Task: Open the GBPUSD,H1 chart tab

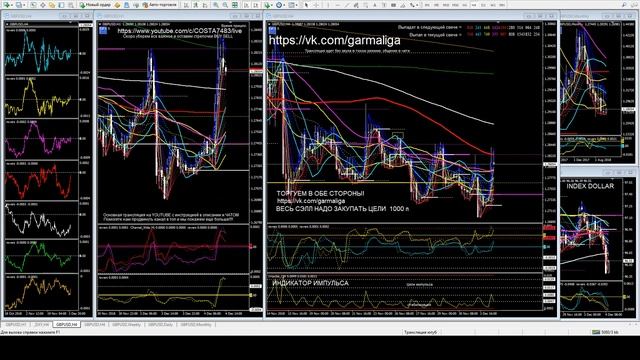Action: (16, 324)
